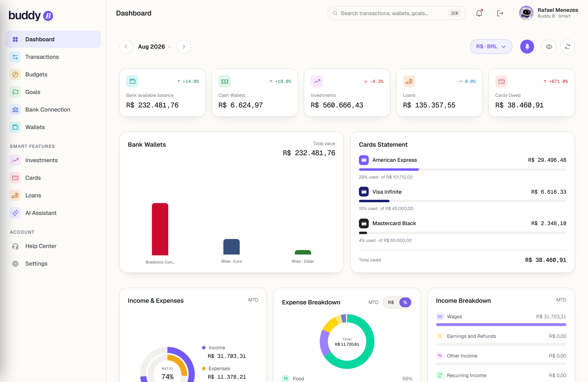
Task: Toggle balance visibility eye icon
Action: click(x=549, y=47)
